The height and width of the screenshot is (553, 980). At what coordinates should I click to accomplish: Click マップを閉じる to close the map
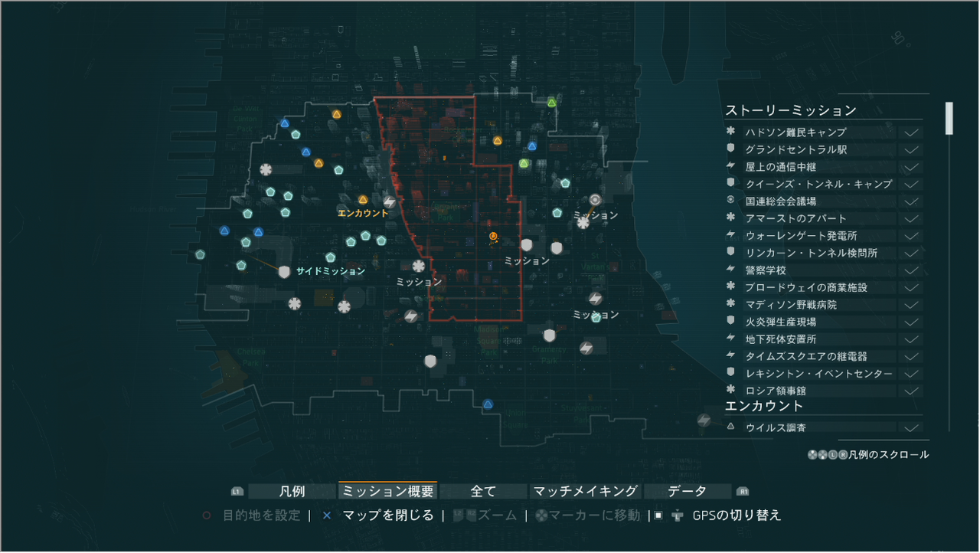point(388,515)
